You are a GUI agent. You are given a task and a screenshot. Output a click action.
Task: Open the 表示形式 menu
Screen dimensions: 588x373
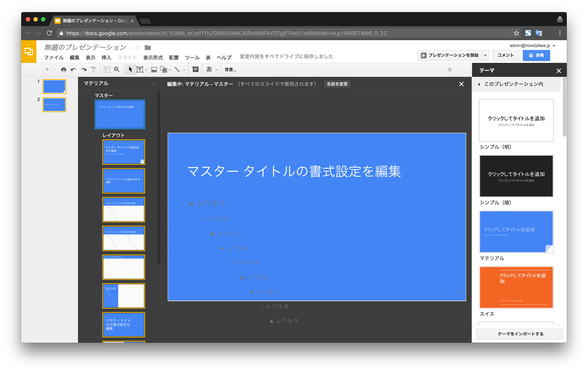click(x=153, y=57)
